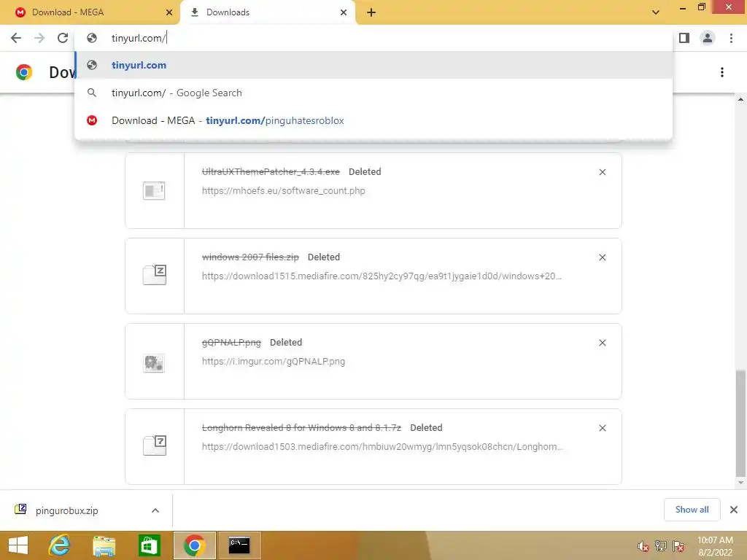Open File Explorer from the taskbar

click(104, 545)
